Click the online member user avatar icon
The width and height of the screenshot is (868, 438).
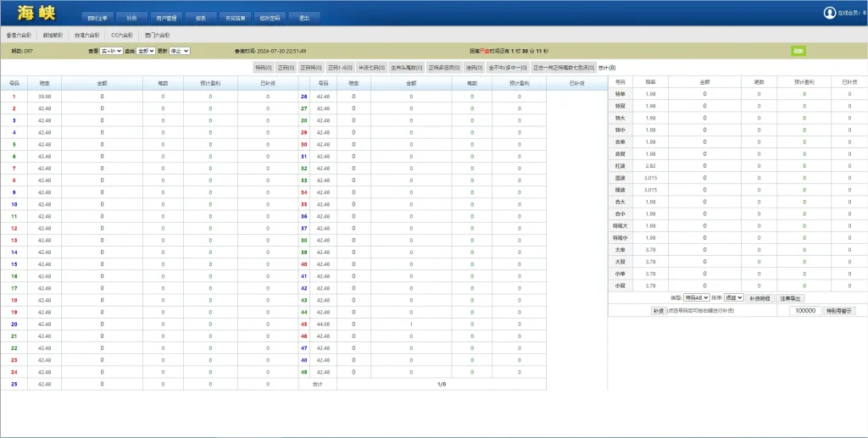829,13
